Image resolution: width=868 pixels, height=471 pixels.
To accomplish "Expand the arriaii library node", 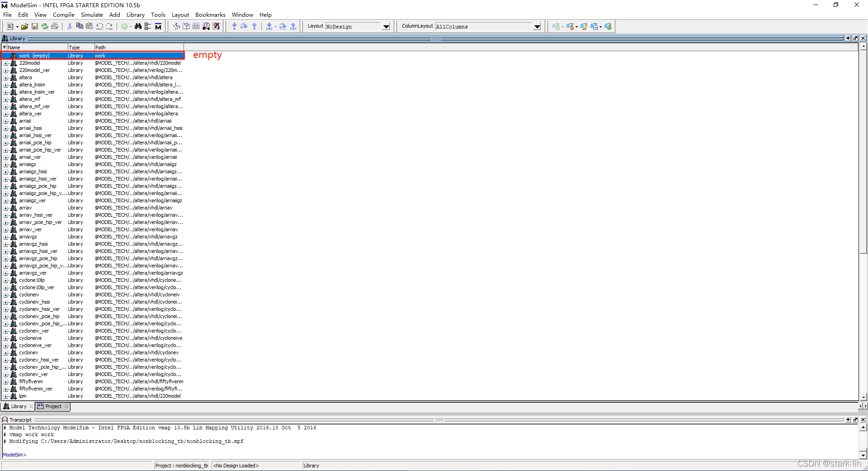I will pos(5,121).
